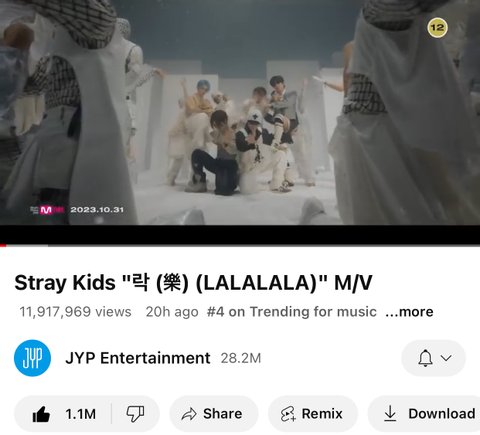The height and width of the screenshot is (435, 480).
Task: Expand notification options chevron
Action: 446,358
